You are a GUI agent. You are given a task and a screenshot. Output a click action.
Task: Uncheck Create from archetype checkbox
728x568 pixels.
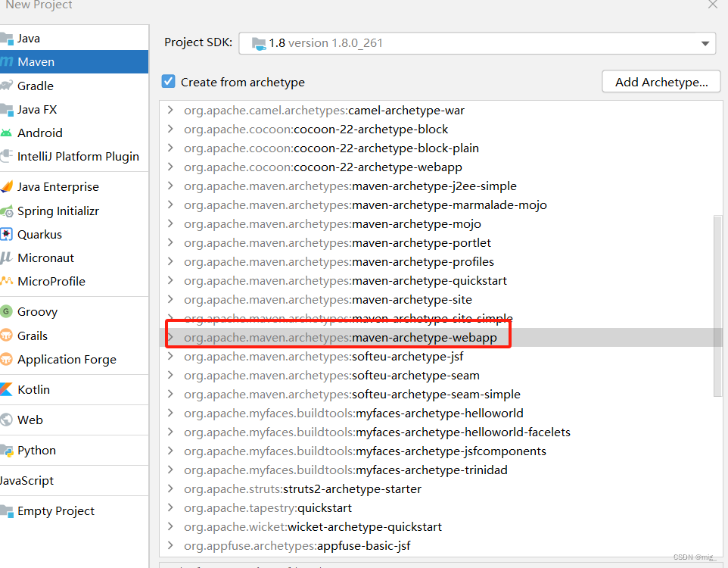click(168, 81)
